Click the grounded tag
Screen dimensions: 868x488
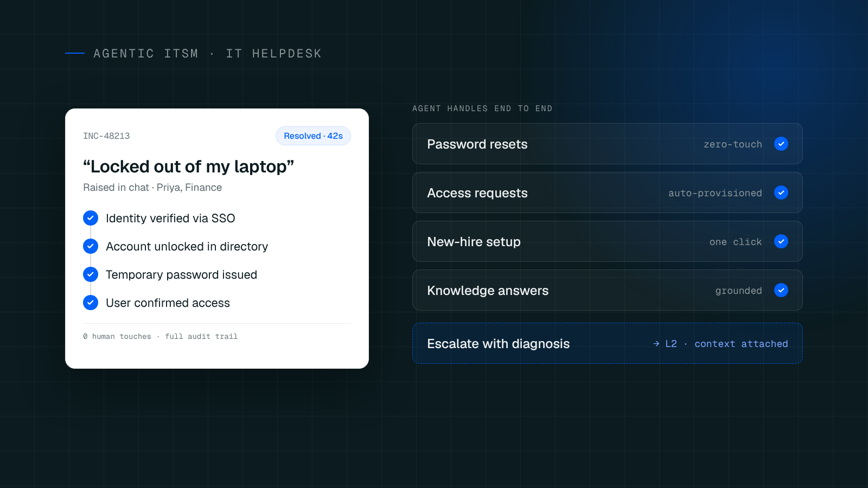(x=738, y=291)
